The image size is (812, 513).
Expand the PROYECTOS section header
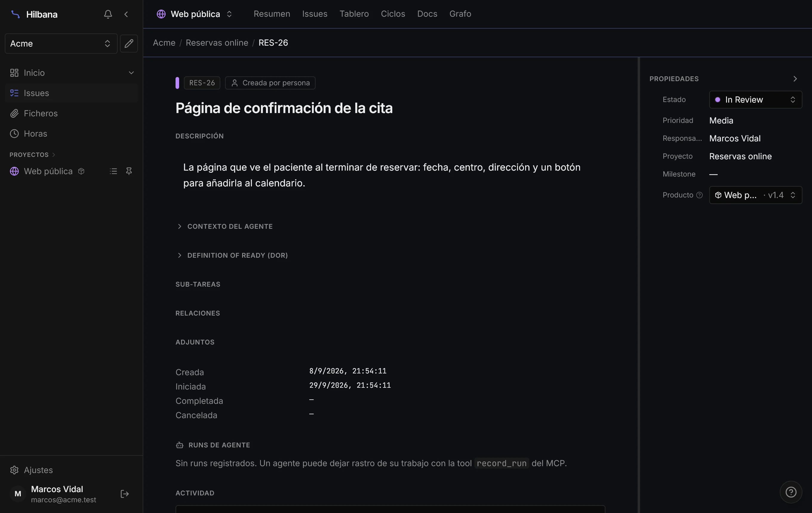click(x=32, y=154)
